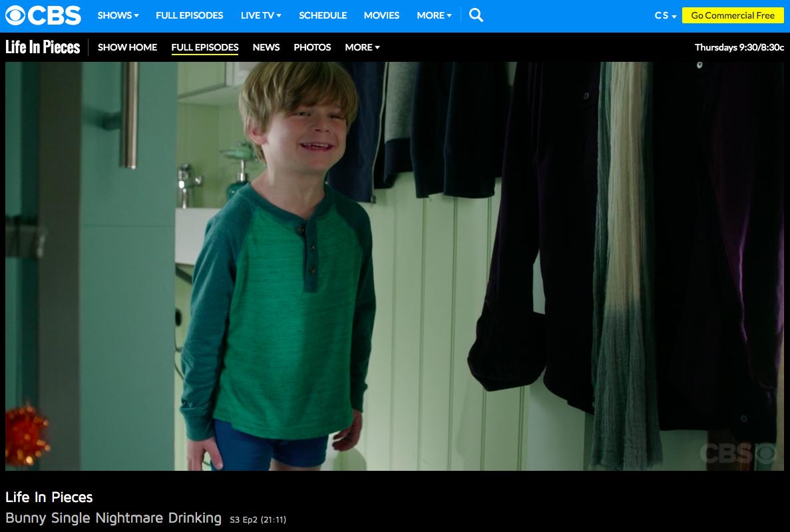
Task: Open the SCHEDULE page
Action: (x=323, y=15)
